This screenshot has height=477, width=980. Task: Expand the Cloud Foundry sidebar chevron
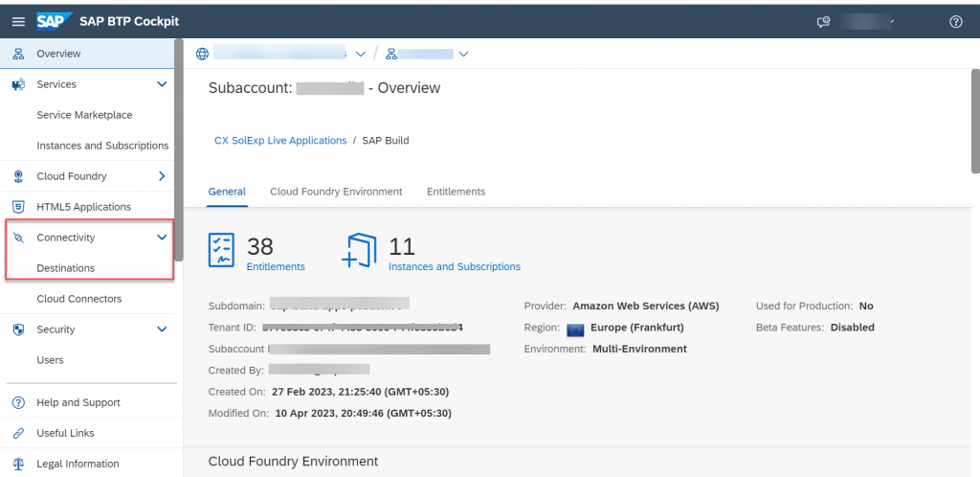162,176
